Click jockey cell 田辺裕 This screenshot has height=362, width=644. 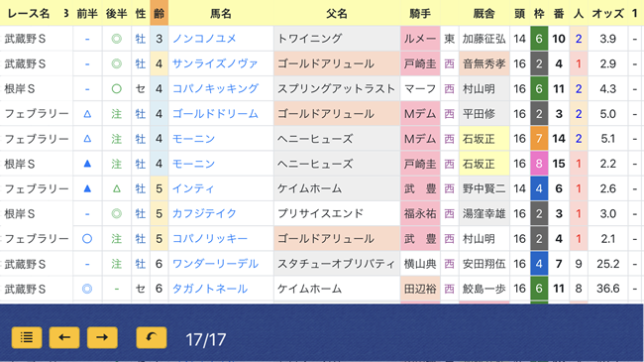coord(420,289)
